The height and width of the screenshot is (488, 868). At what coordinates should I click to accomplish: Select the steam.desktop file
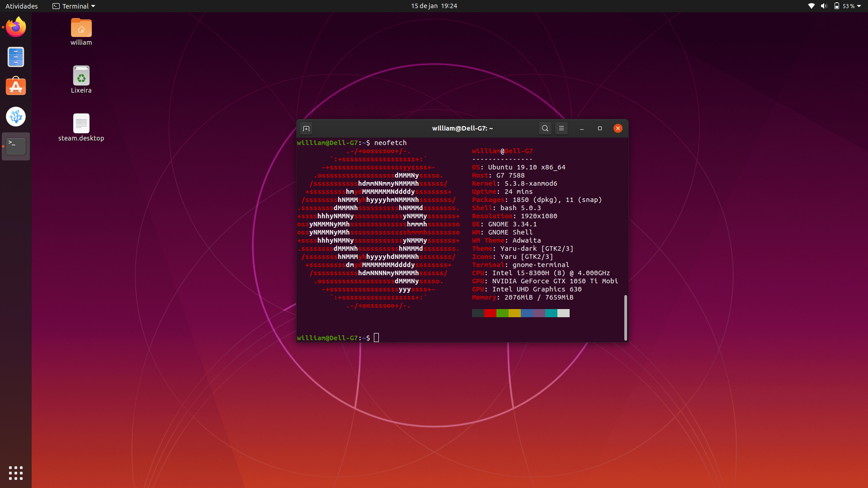tap(81, 124)
